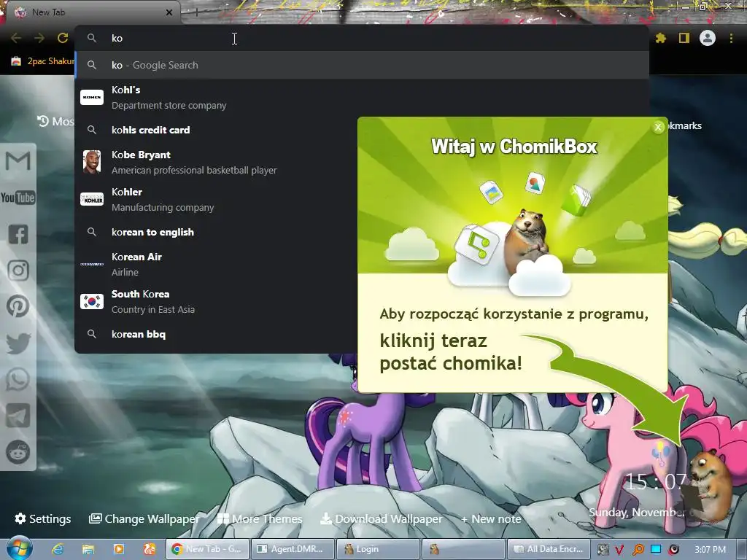Open Twitter from the sidebar
Screen dimensions: 747x560
(18, 343)
